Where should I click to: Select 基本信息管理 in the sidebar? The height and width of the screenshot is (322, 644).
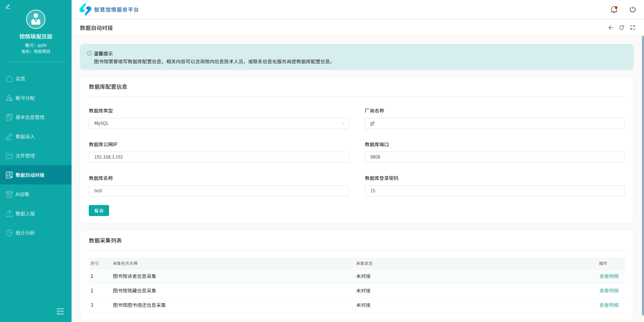30,117
